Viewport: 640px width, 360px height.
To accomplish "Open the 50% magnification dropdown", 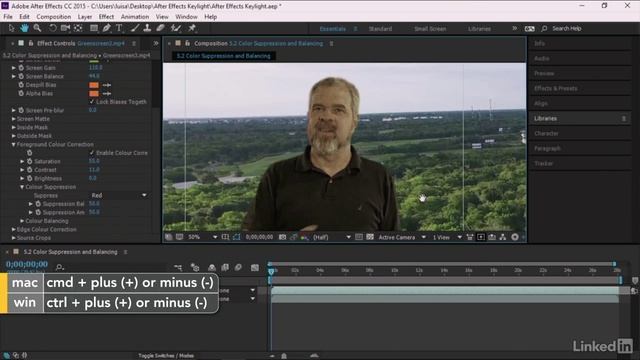I will pyautogui.click(x=203, y=237).
